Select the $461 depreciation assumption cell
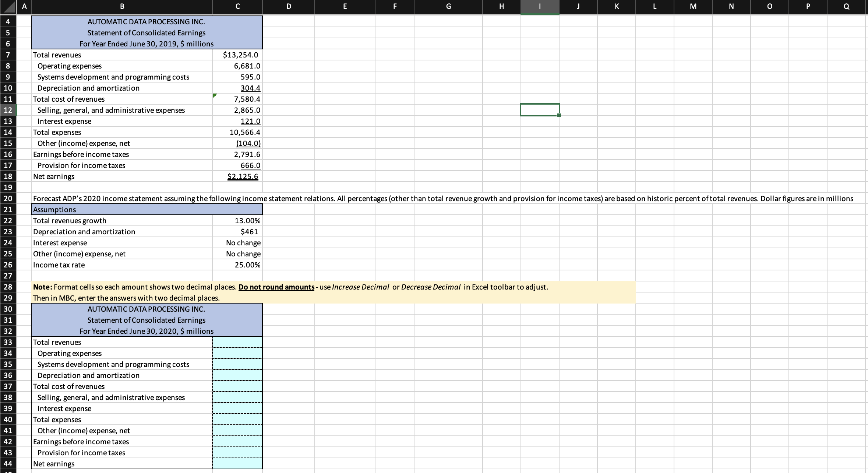The width and height of the screenshot is (868, 473). tap(237, 231)
